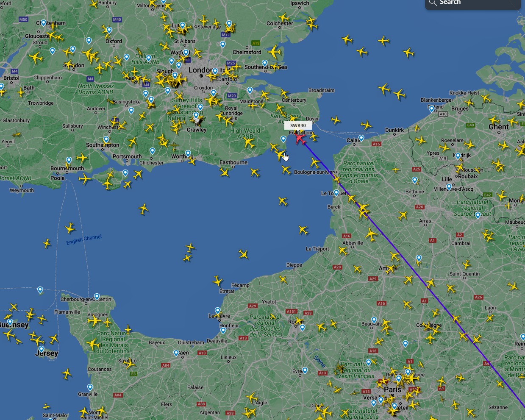Select the airport pin beside Caen
Screen dimensions: 525x420
point(176,353)
